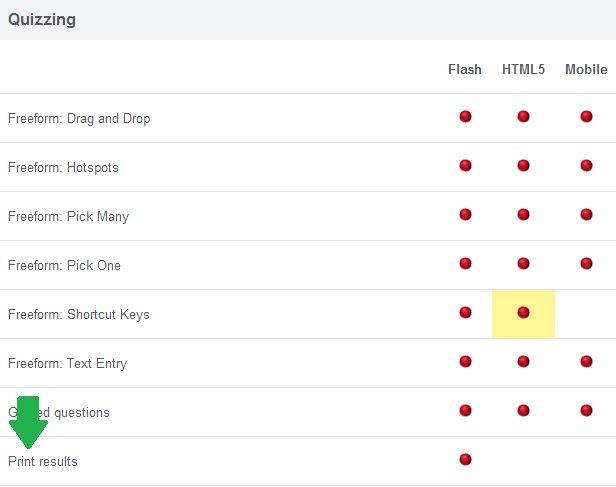Click the Flash dot for Drag and Drop

(465, 117)
